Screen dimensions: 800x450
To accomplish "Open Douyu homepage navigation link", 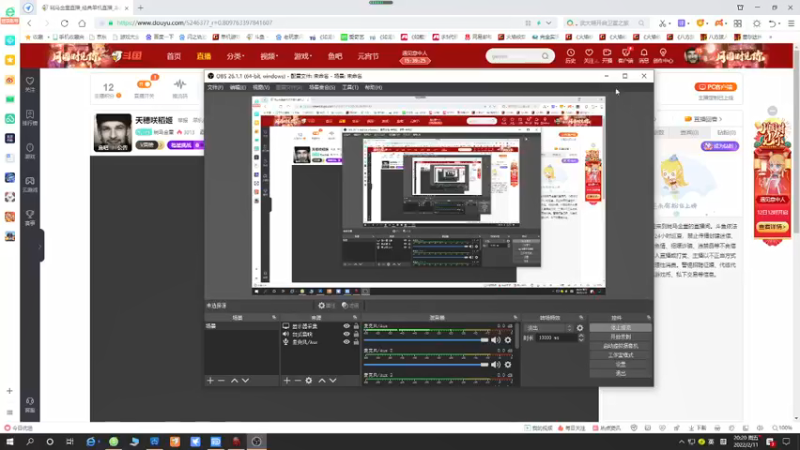I will 174,56.
